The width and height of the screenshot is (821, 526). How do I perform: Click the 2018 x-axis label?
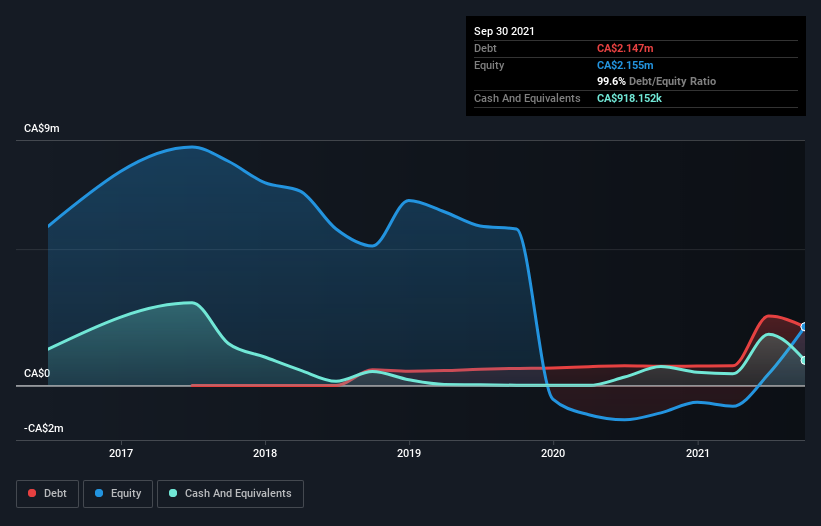pos(265,453)
